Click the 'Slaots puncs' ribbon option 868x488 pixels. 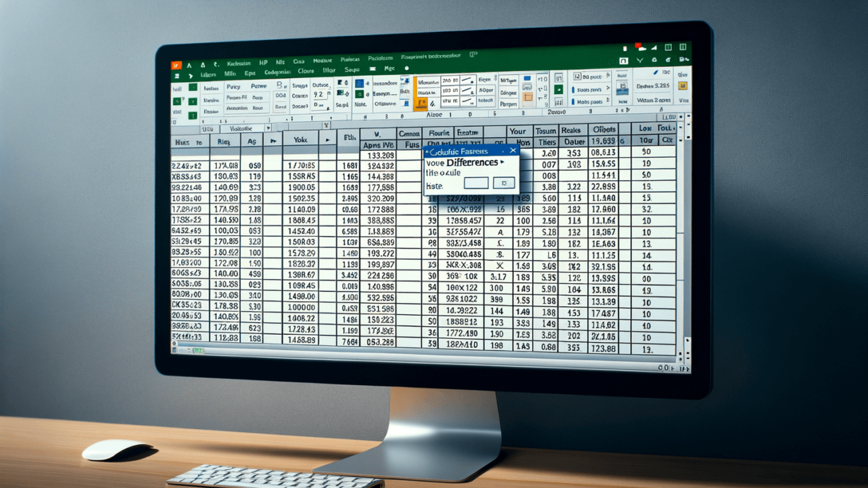click(x=589, y=89)
